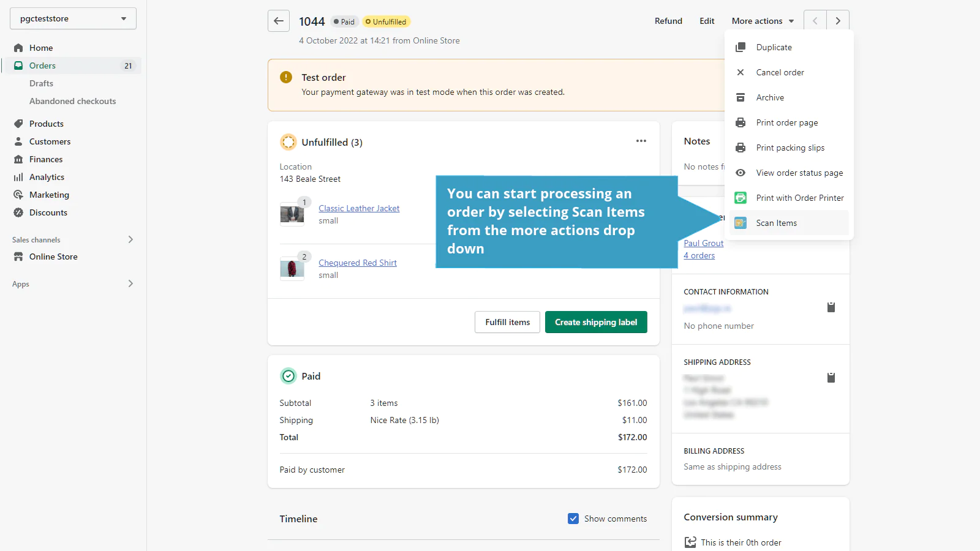Image resolution: width=980 pixels, height=551 pixels.
Task: Click the Chequered Red Shirt thumbnail
Action: pyautogui.click(x=292, y=269)
